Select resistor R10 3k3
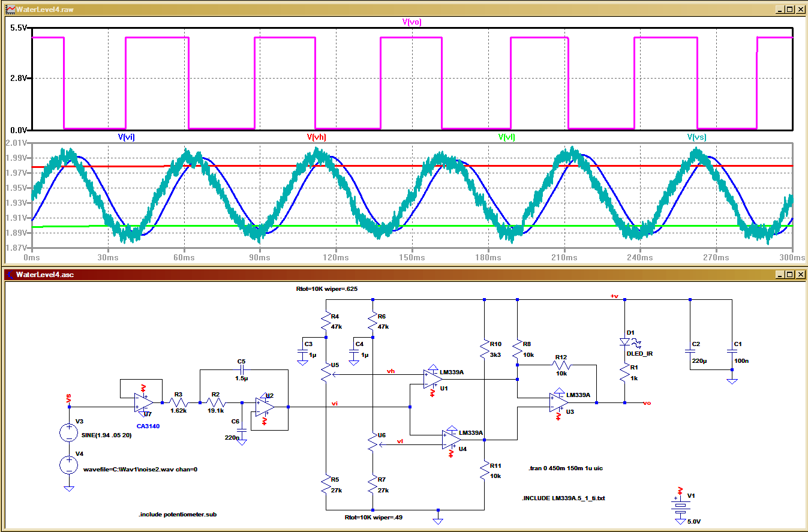 pos(484,350)
